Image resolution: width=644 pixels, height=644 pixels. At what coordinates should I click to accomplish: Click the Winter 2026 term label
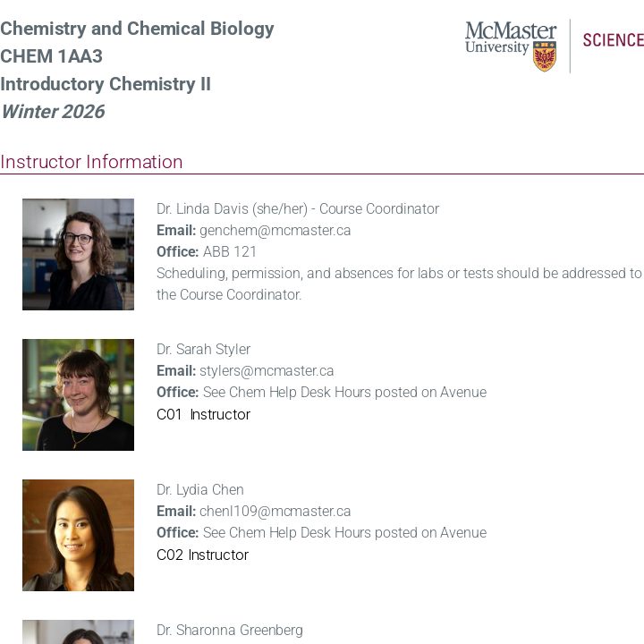coord(53,112)
